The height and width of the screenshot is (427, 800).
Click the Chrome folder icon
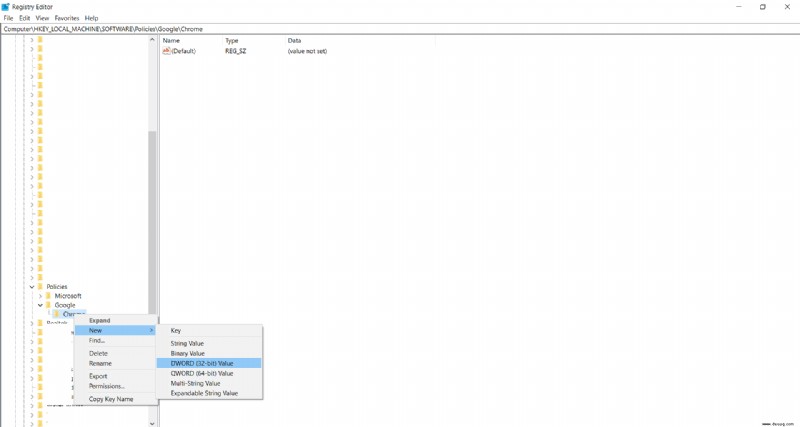click(57, 314)
